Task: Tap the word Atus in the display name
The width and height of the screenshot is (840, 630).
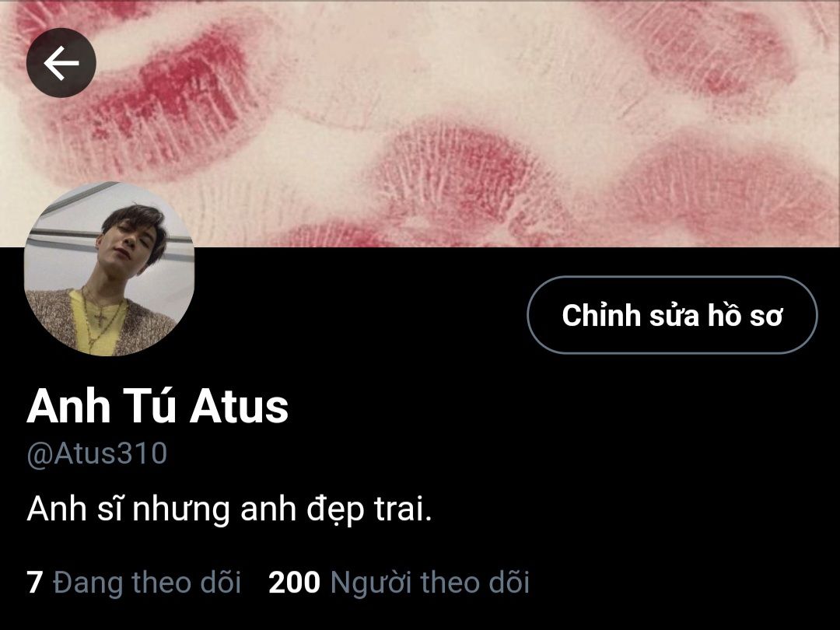Action: pos(239,407)
